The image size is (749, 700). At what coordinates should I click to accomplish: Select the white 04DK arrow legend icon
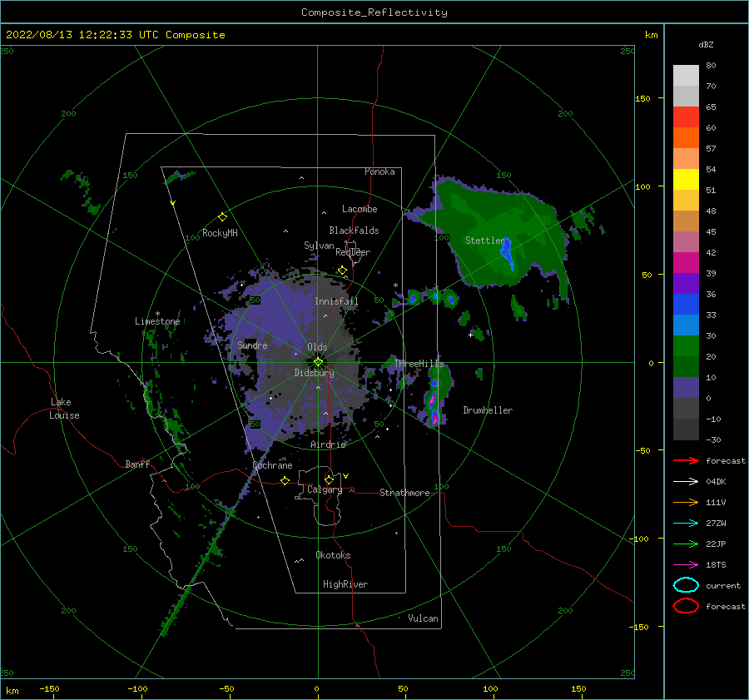tap(686, 481)
